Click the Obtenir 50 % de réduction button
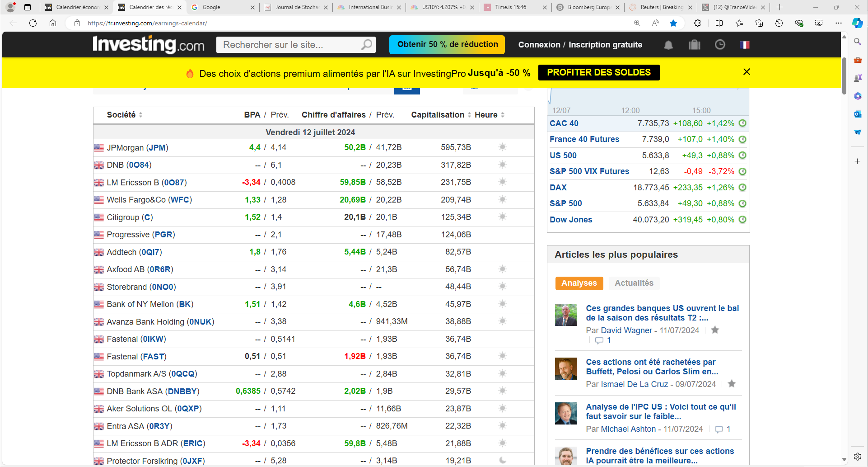 (x=447, y=44)
